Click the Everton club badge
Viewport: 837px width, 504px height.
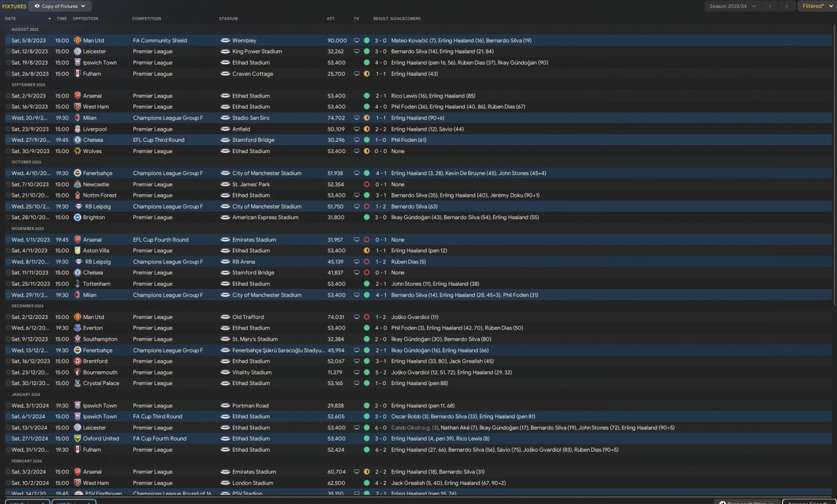coord(77,328)
